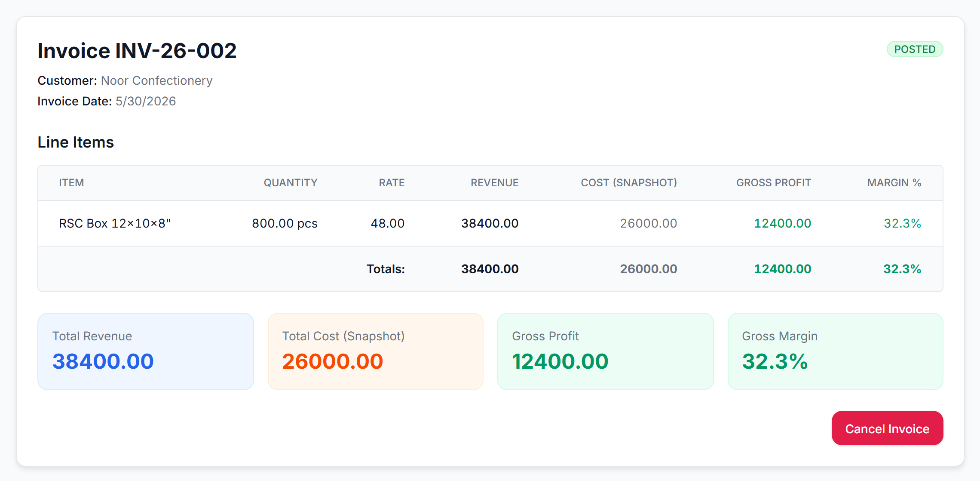Click the RSC Box row cost 26000.00

pos(648,223)
